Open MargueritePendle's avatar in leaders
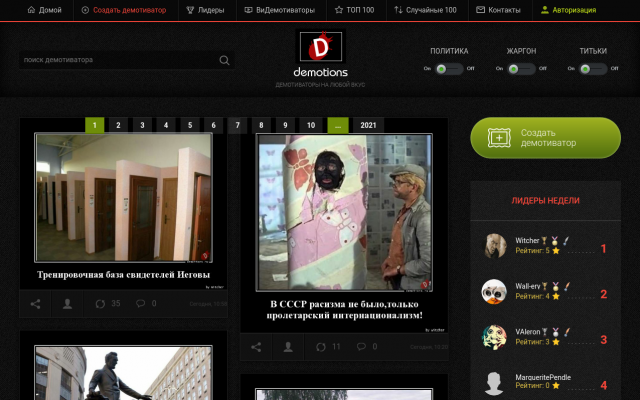This screenshot has width=640, height=400. pos(494,383)
